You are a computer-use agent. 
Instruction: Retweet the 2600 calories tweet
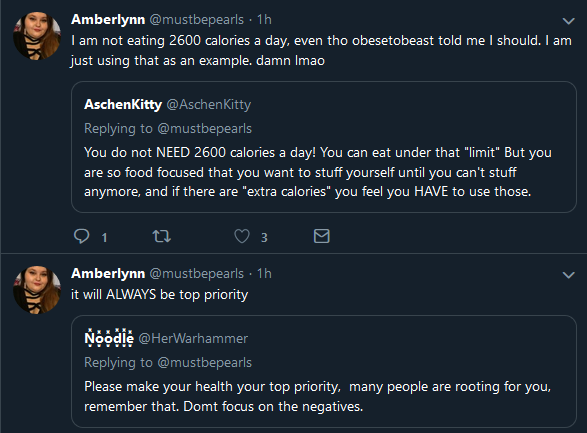pos(162,236)
